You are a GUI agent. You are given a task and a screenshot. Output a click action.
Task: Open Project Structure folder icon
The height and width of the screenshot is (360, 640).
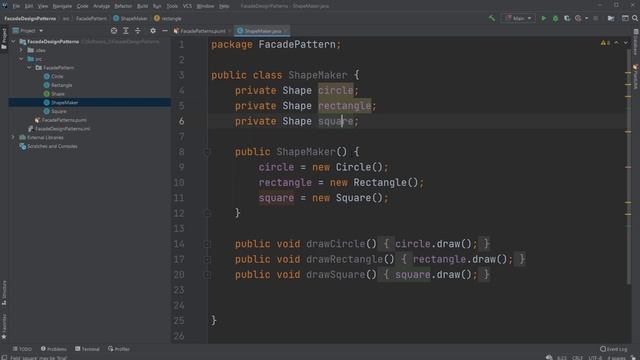[611, 18]
